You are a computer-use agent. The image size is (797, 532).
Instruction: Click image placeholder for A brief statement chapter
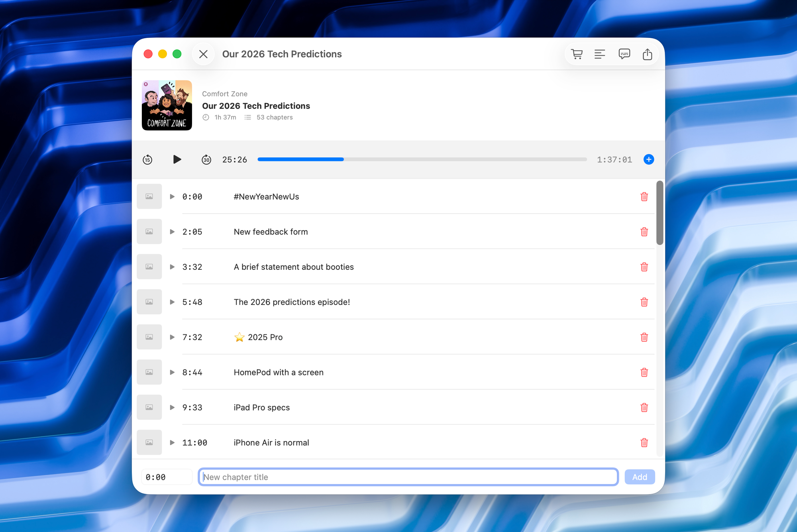[x=149, y=267]
